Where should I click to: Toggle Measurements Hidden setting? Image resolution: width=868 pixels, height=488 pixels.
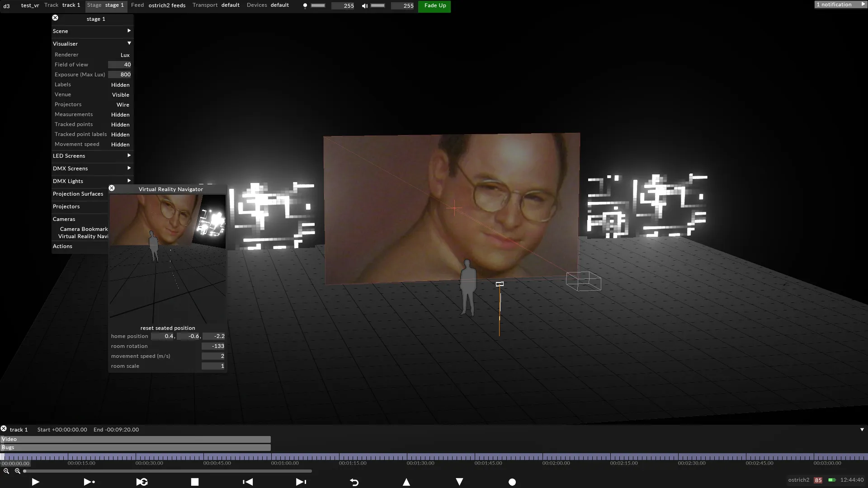pos(120,115)
